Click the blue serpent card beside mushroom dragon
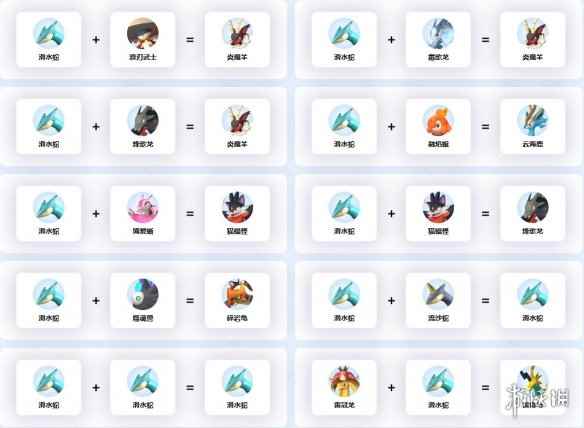 click(x=438, y=387)
